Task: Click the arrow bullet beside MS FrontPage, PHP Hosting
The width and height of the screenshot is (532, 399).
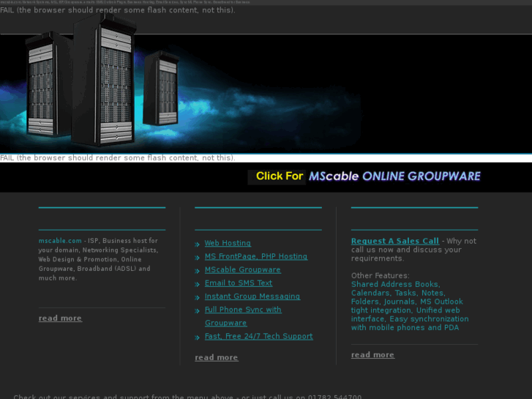Action: click(197, 258)
